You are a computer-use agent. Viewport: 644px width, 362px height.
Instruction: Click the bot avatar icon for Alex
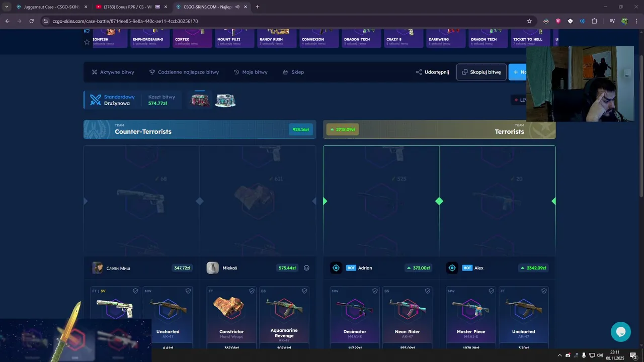pyautogui.click(x=452, y=268)
